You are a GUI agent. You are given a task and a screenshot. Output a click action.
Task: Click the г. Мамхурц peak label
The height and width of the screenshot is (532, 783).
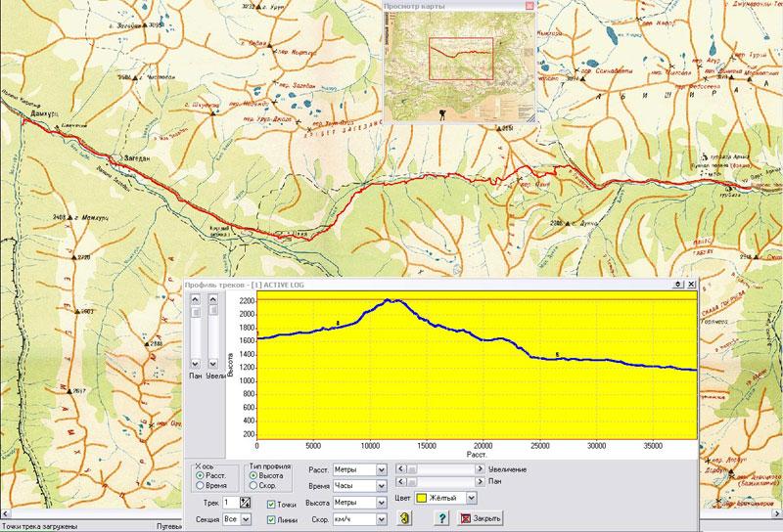[x=90, y=217]
